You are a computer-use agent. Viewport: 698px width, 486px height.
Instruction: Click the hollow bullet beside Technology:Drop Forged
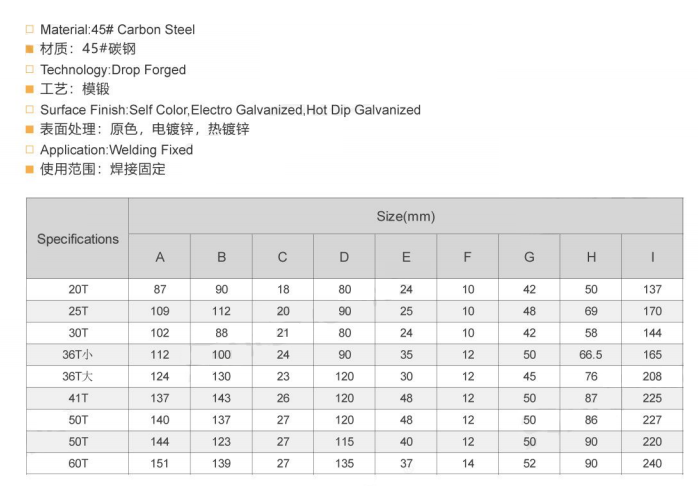30,70
